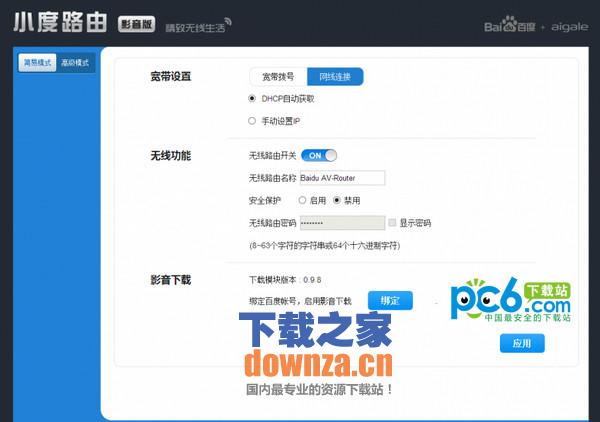
Task: Click the 无线路由名称 Baidu AV-Router field
Action: (342, 178)
